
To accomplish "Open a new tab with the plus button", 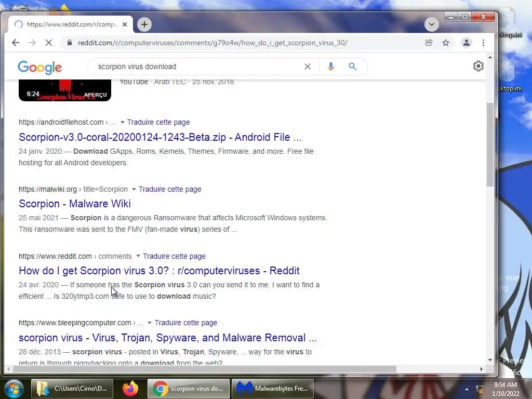I will click(144, 24).
